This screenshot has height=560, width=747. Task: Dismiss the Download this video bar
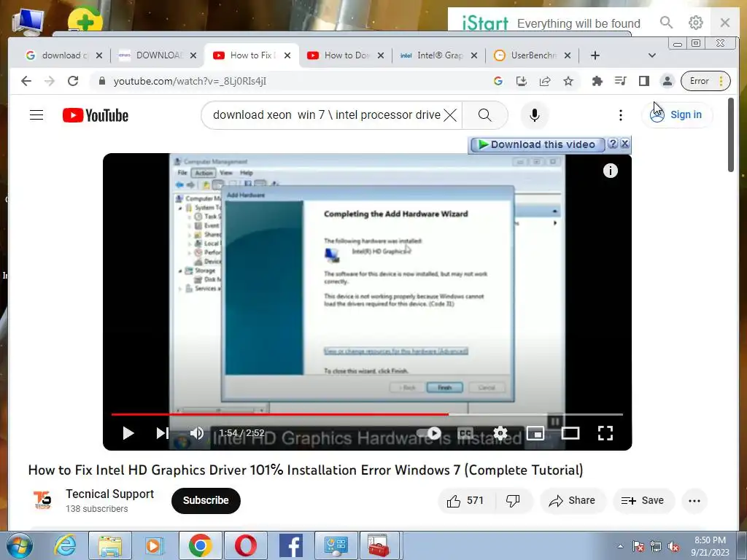(x=625, y=144)
